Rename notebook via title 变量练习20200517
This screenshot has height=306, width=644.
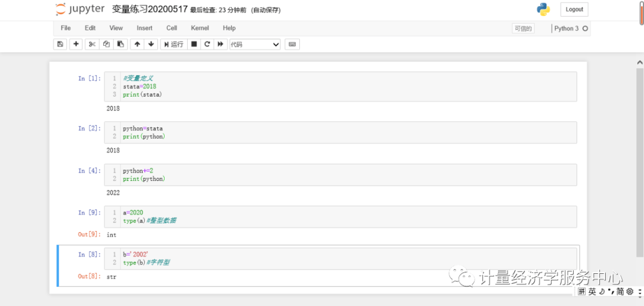tap(150, 10)
